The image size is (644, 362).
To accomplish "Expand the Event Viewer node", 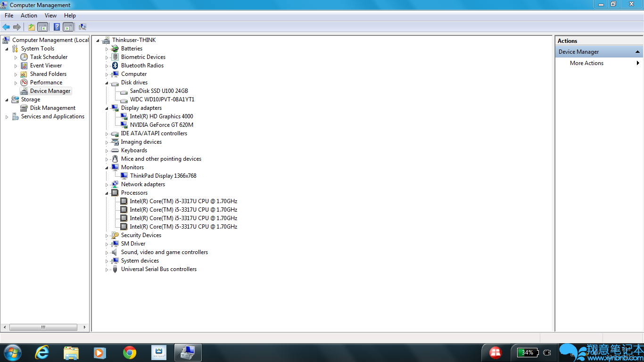I will pyautogui.click(x=16, y=66).
